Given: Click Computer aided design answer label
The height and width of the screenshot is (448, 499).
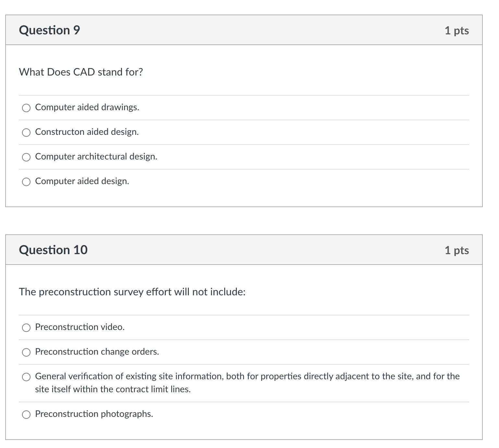Looking at the screenshot, I should point(82,181).
